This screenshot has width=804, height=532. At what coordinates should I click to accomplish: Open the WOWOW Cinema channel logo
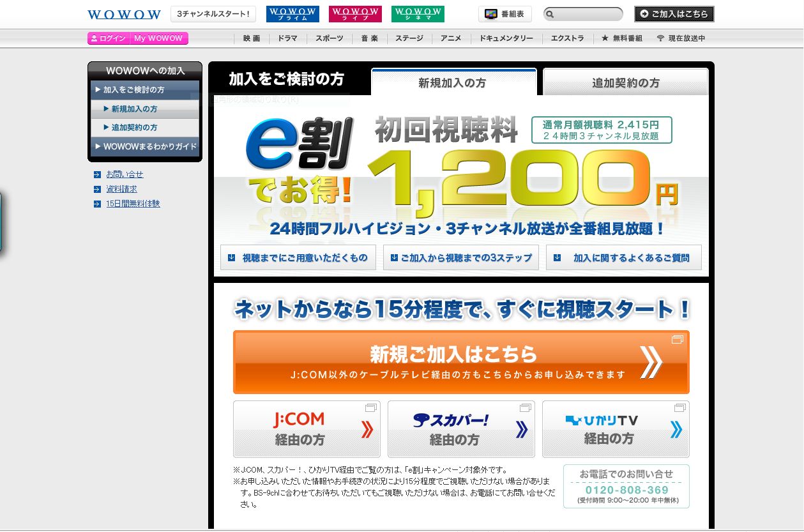(418, 14)
